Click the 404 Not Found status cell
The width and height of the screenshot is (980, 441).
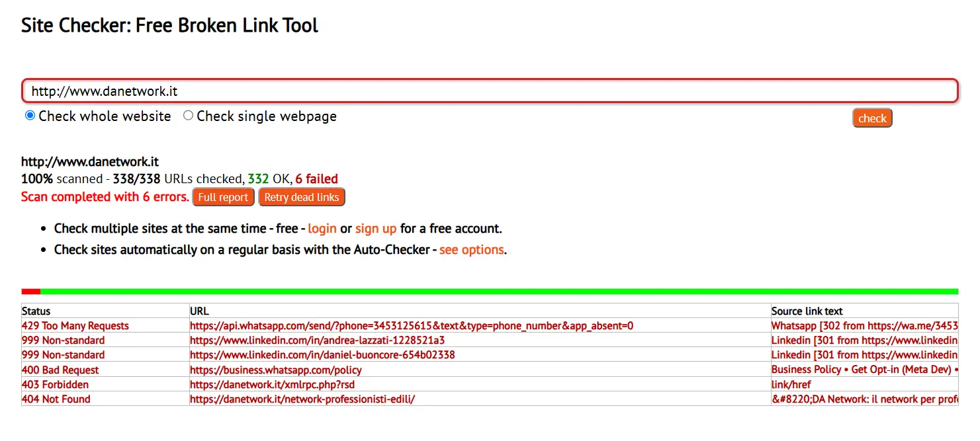click(x=56, y=399)
